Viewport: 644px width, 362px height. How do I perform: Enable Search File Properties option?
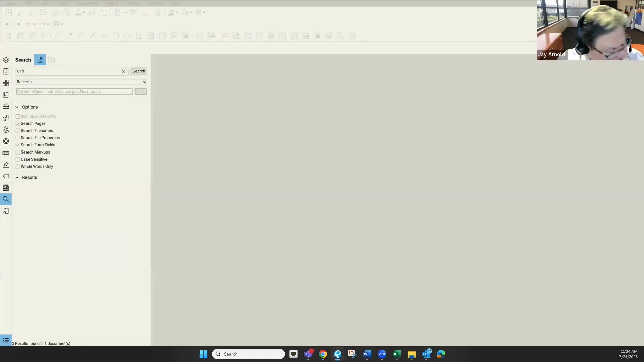(18, 138)
